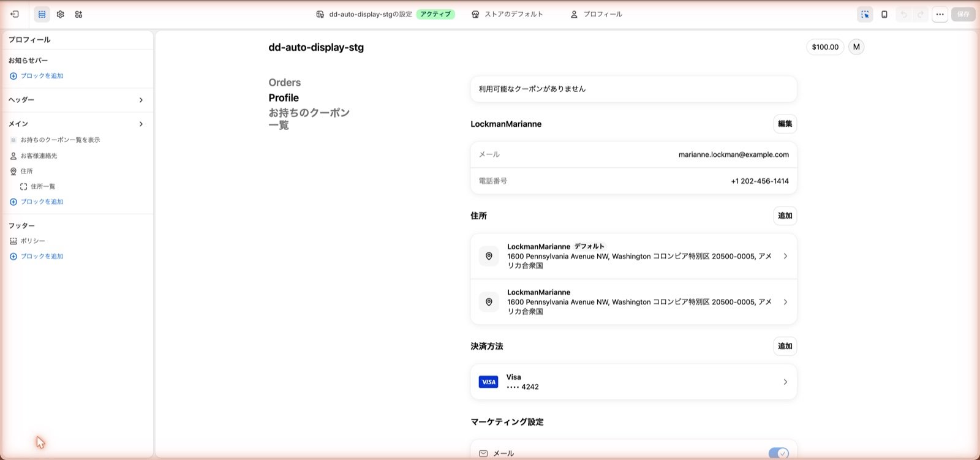
Task: Click the pin icon of second address
Action: click(x=489, y=302)
